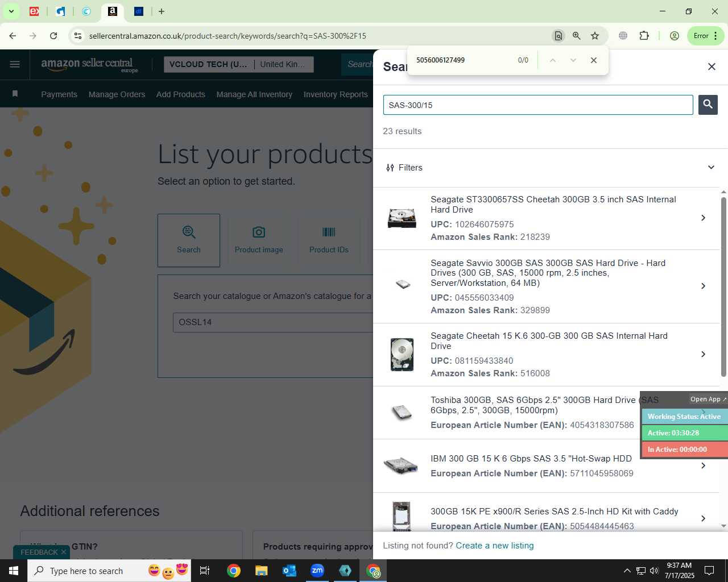Open the hamburger navigation menu
Image resolution: width=728 pixels, height=582 pixels.
(x=15, y=64)
